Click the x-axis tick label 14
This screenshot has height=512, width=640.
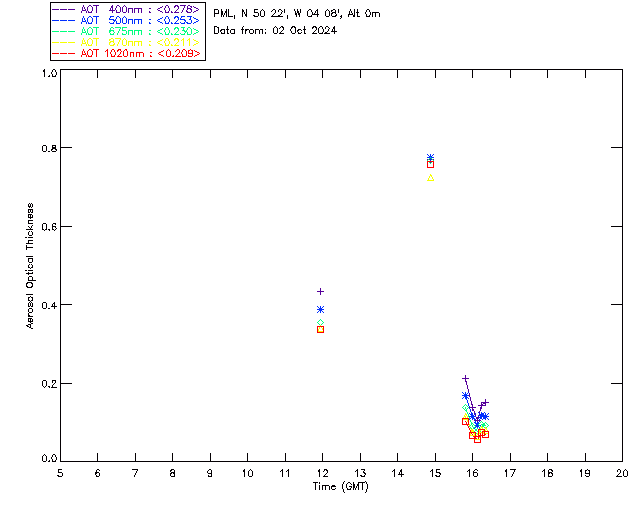tap(398, 473)
